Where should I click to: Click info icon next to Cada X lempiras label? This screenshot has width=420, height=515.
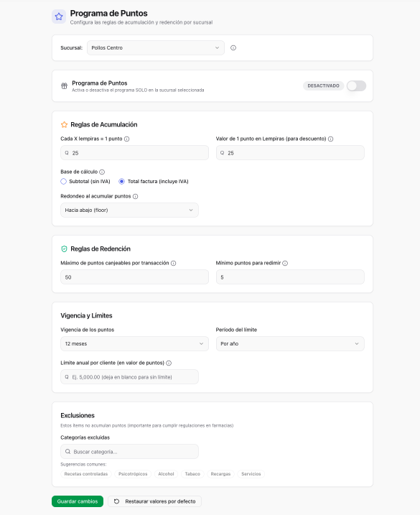127,139
